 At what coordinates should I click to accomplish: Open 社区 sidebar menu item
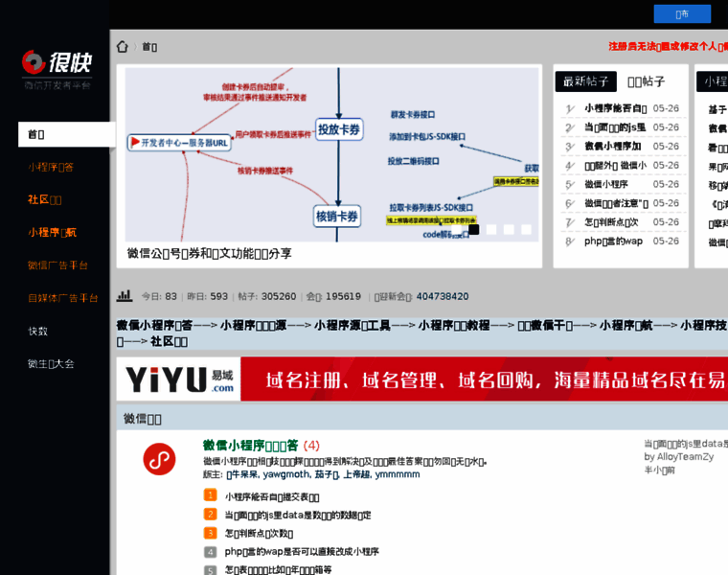click(45, 199)
